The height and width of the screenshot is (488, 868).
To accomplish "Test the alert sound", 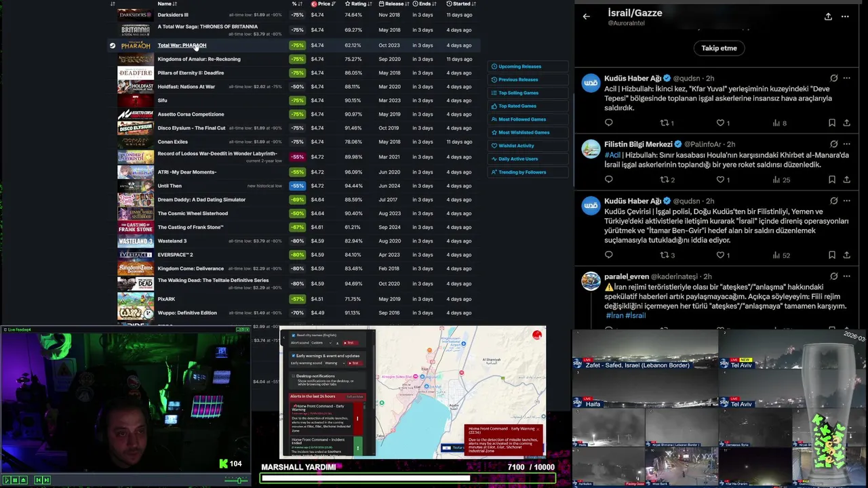I will coord(350,343).
